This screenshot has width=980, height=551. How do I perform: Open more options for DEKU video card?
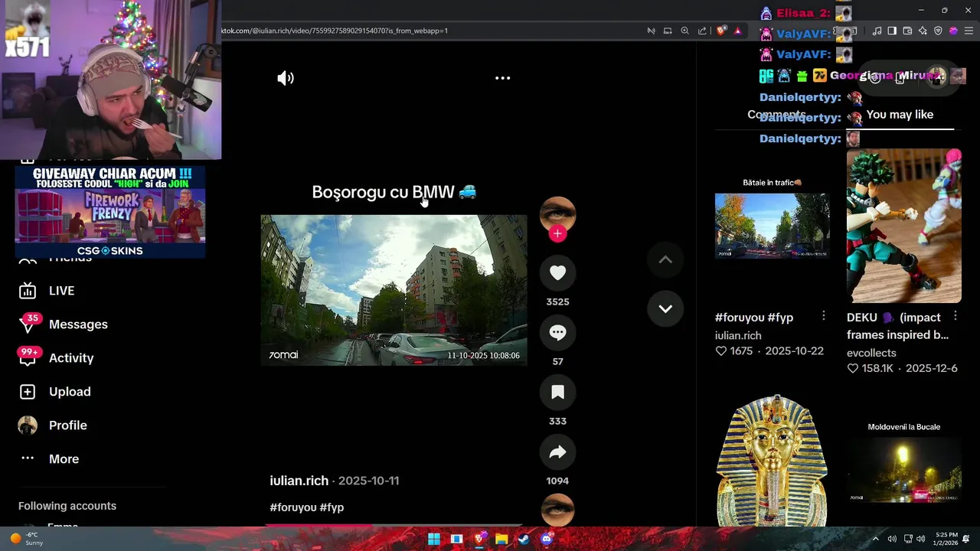(955, 316)
